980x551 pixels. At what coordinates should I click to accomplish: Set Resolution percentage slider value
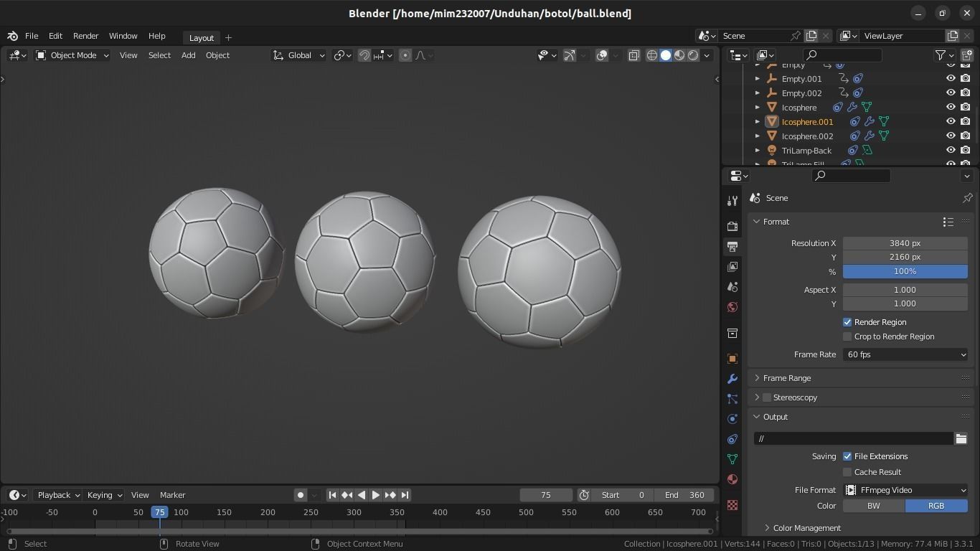(905, 271)
